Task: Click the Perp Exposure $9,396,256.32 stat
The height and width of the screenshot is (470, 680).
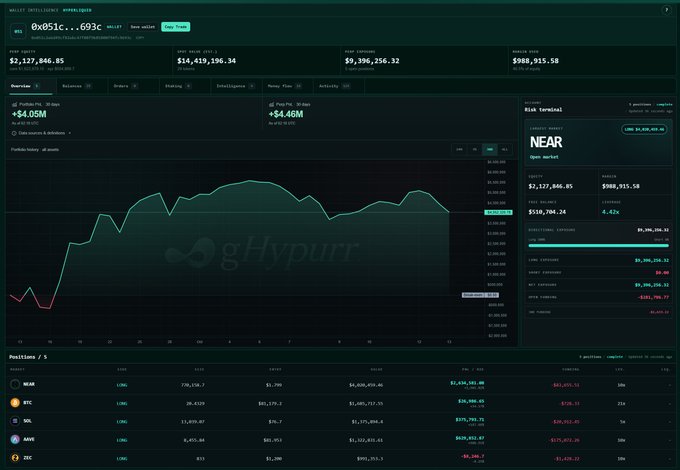Action: click(x=372, y=61)
